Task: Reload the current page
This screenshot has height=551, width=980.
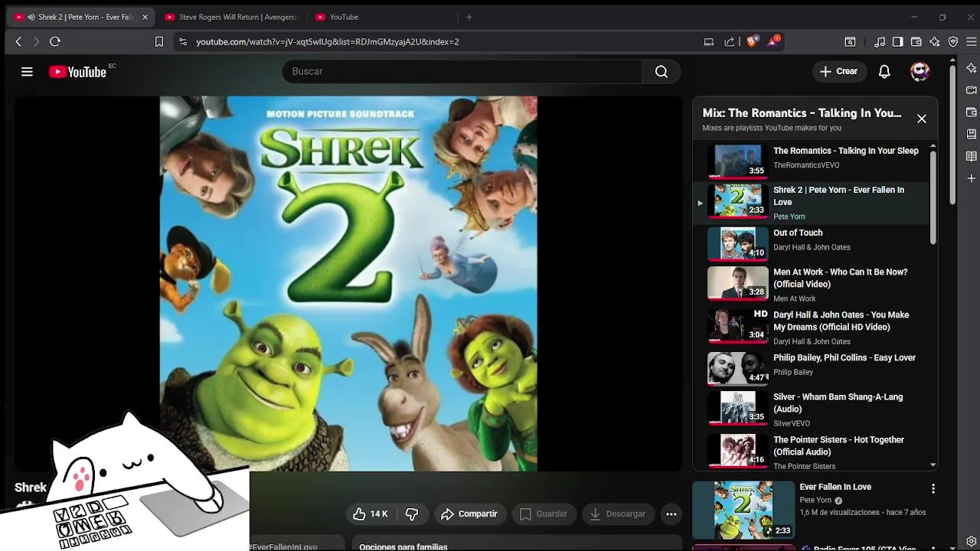Action: pyautogui.click(x=55, y=41)
